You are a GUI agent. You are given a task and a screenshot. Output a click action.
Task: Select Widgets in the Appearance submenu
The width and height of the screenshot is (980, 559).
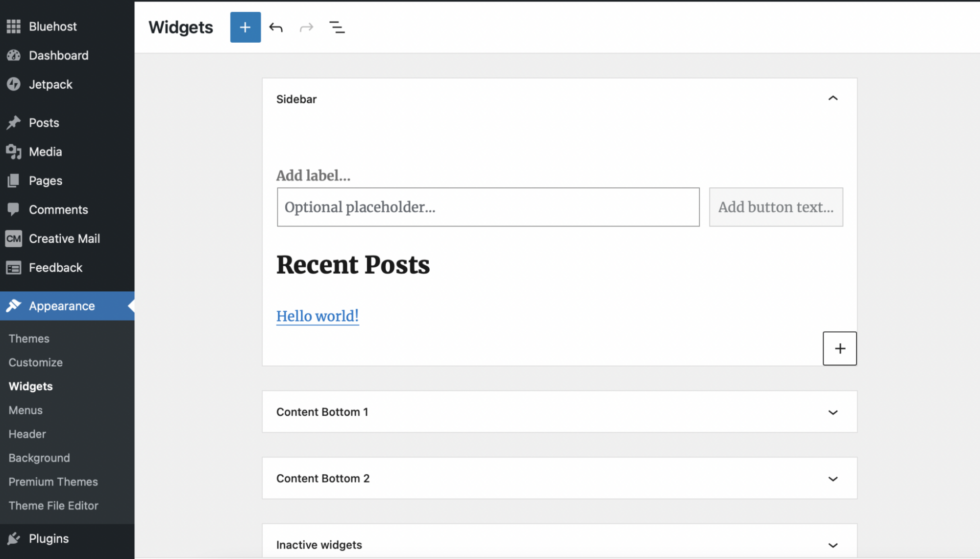[31, 386]
